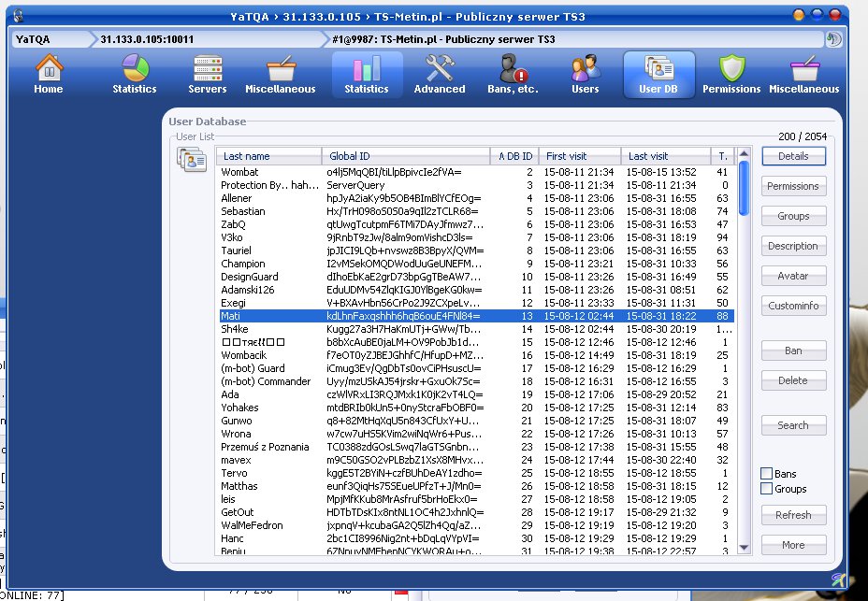Open the Servers section
Viewport: 868px width, 601px height.
point(208,75)
